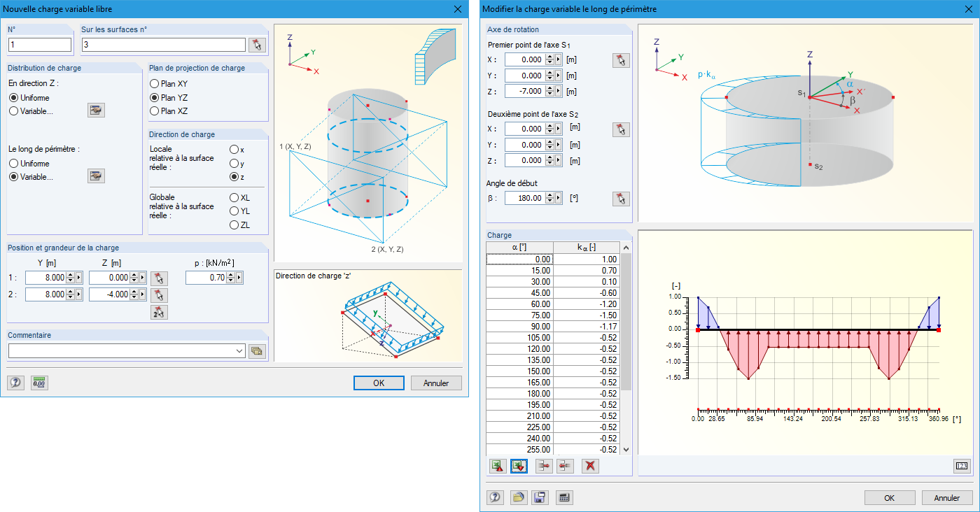This screenshot has height=512, width=980.
Task: Open a saved load diagram with the folder icon
Action: (518, 497)
